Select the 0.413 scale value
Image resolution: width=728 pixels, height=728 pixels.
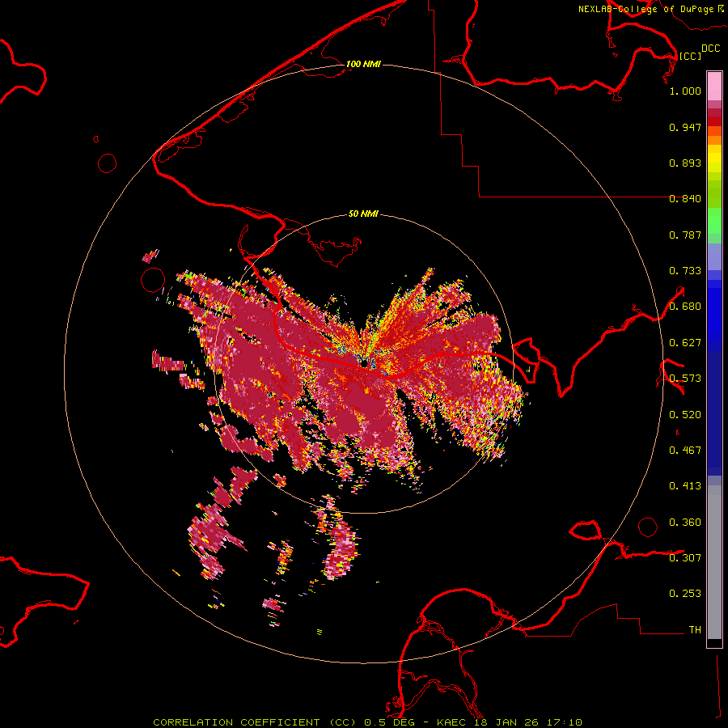point(685,486)
